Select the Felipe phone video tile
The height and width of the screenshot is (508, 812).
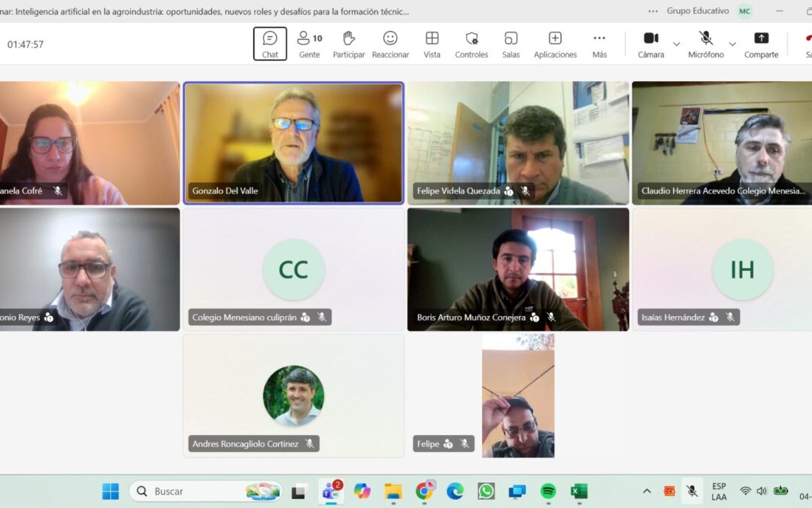click(518, 396)
